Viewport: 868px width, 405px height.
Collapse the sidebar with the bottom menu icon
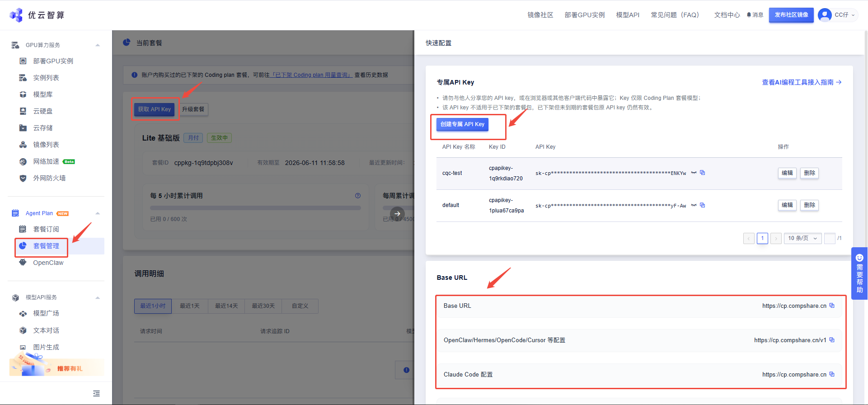pos(96,394)
